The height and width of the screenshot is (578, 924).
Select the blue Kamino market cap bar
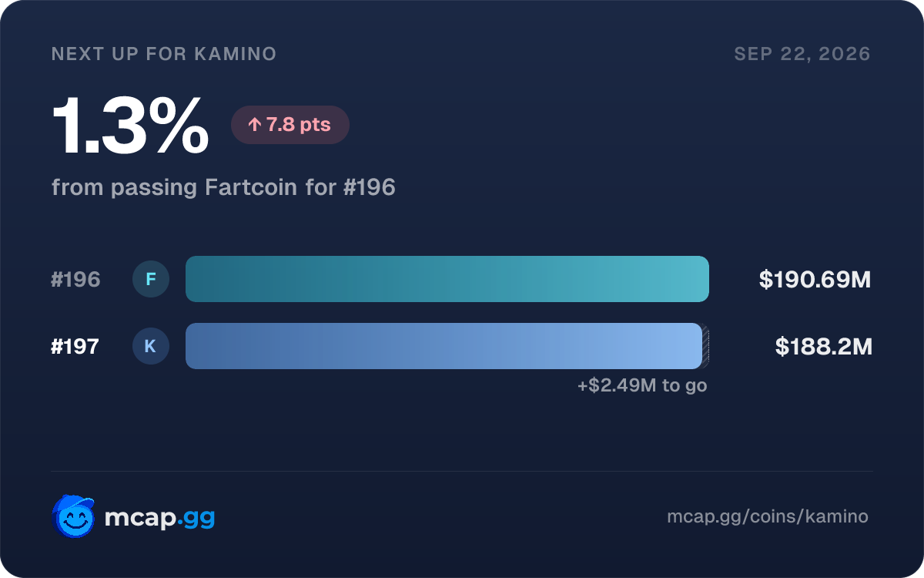click(444, 346)
